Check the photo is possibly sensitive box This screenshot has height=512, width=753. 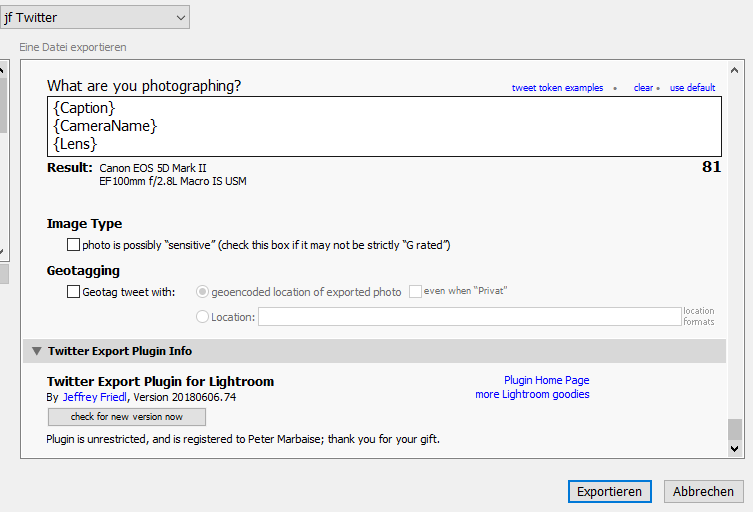(x=73, y=245)
